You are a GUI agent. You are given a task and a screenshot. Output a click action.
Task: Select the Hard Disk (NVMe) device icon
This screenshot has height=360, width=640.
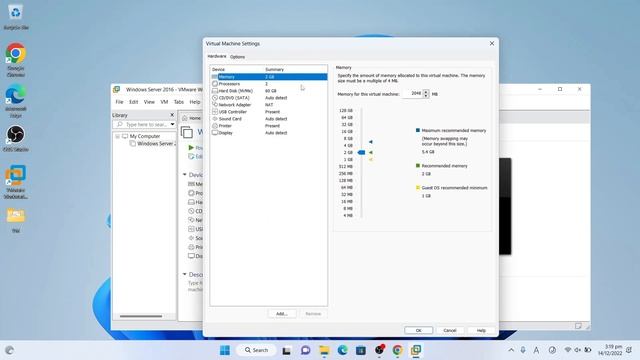click(x=215, y=91)
